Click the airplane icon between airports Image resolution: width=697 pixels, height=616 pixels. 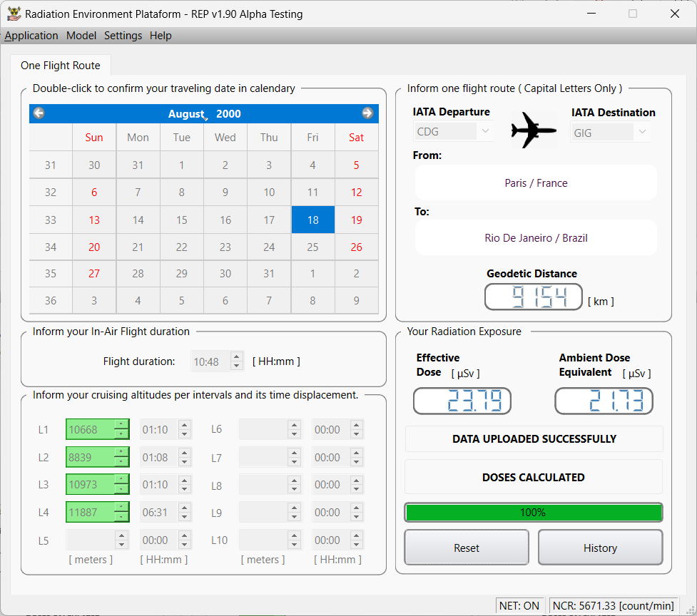point(534,130)
